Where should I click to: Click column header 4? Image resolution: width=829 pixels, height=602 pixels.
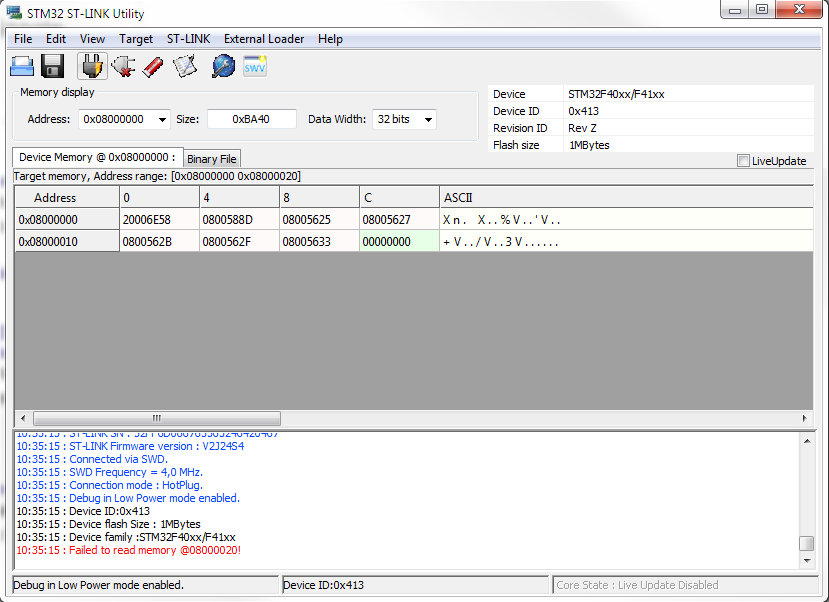pos(239,198)
